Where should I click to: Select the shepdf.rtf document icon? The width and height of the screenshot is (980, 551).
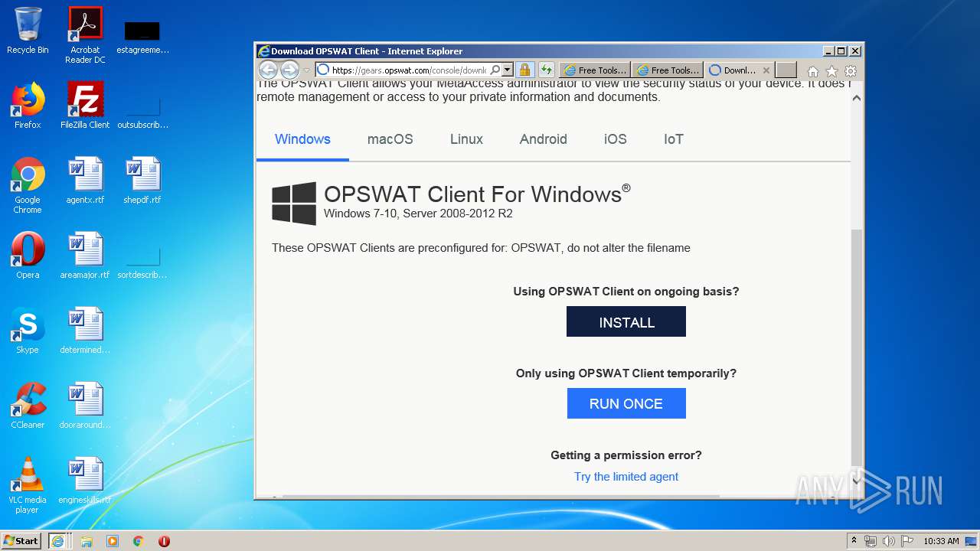[x=142, y=181]
